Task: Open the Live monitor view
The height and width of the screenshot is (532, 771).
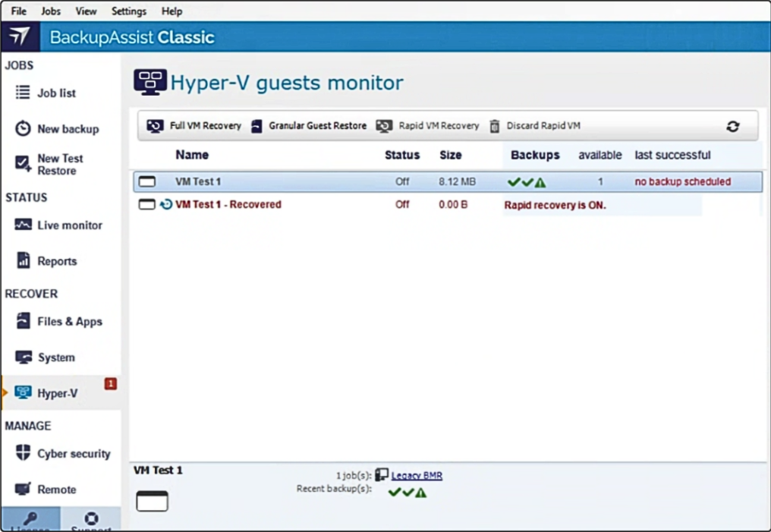Action: [69, 225]
